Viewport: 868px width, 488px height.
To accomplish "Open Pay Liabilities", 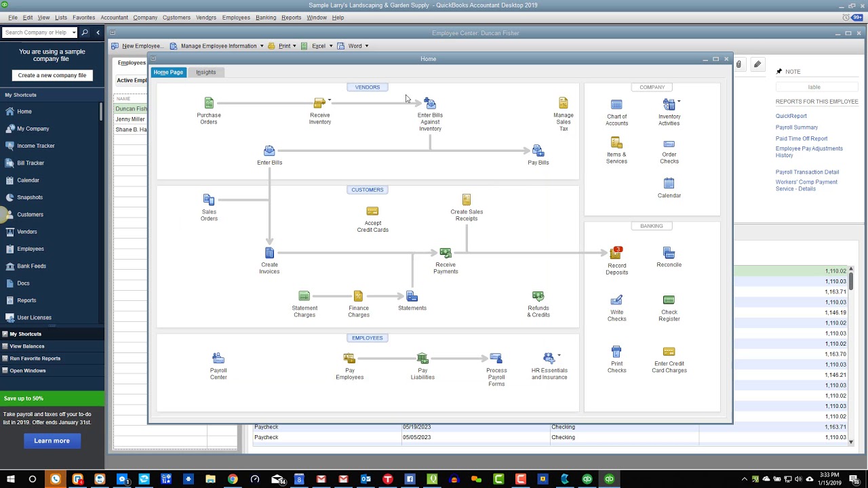I will 422,359.
